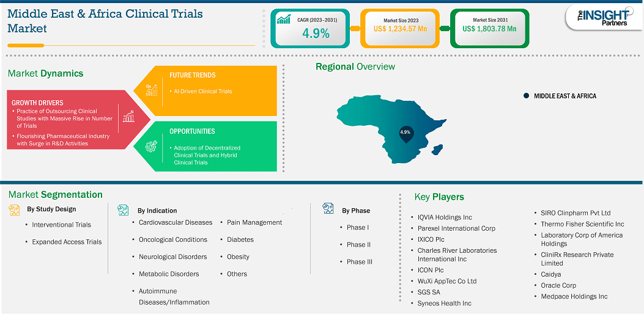This screenshot has height=320, width=644.
Task: Click 'AI-Driven Clinical Trials' text
Action: pyautogui.click(x=203, y=91)
